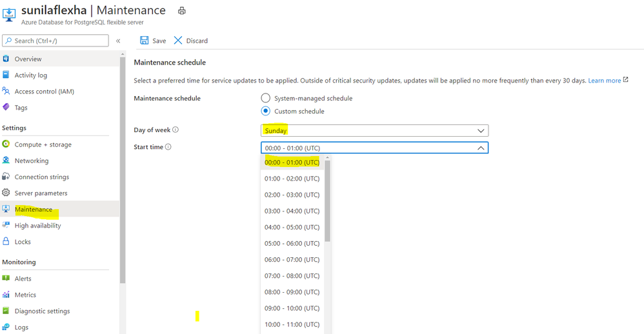
Task: Click the Metrics chart icon
Action: [6, 294]
